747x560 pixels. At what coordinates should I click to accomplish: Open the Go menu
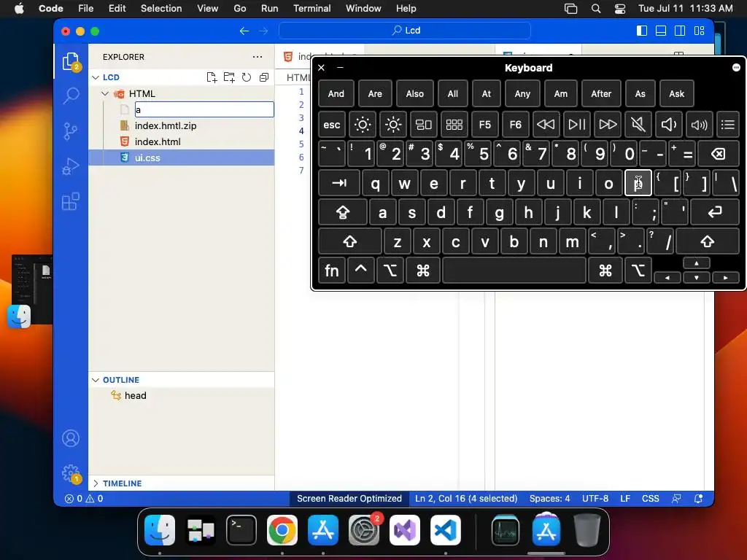(x=239, y=8)
